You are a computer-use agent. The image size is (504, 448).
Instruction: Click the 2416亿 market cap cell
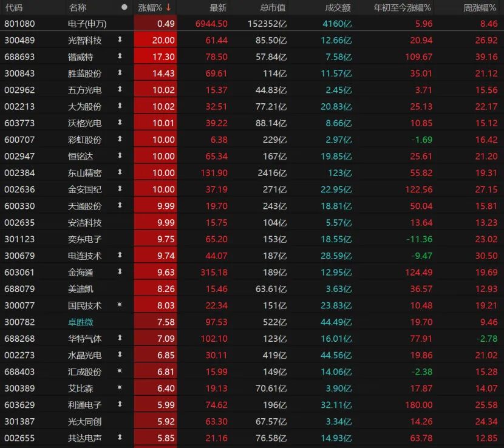pyautogui.click(x=272, y=173)
